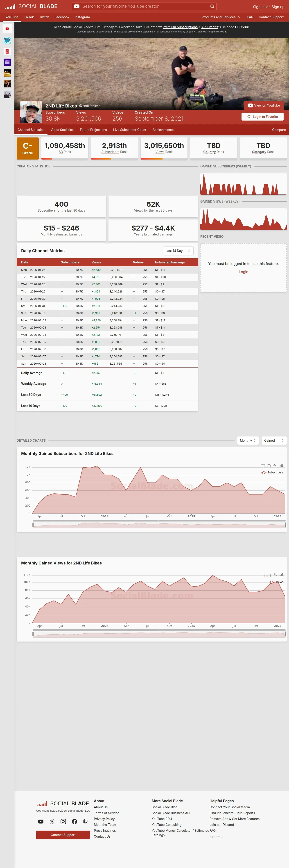Switch Views chart to bar view
Image resolution: width=289 pixels, height=868 pixels.
(281, 575)
